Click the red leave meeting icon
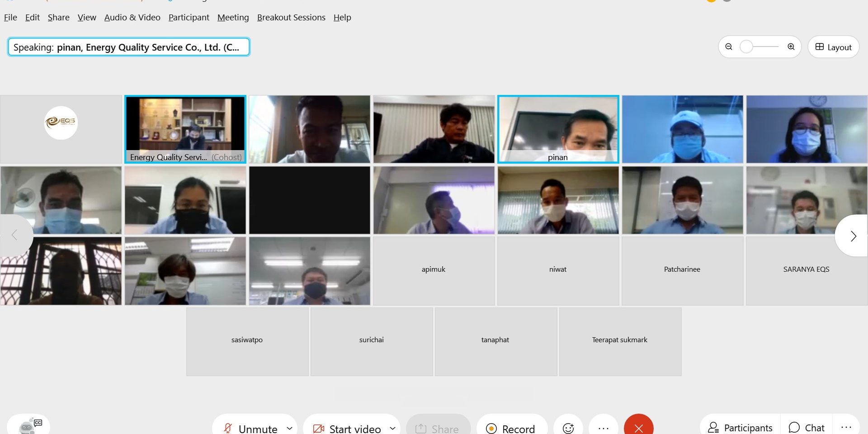 click(638, 428)
